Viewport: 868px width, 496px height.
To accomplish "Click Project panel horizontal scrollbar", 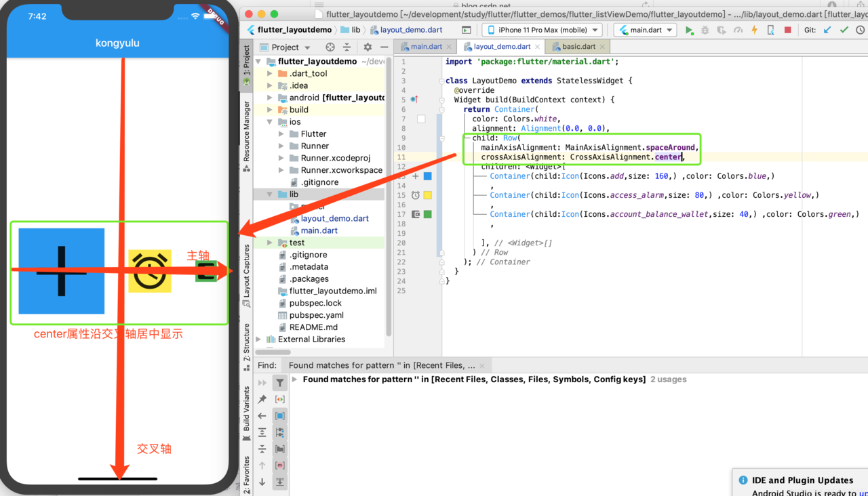I will (273, 352).
